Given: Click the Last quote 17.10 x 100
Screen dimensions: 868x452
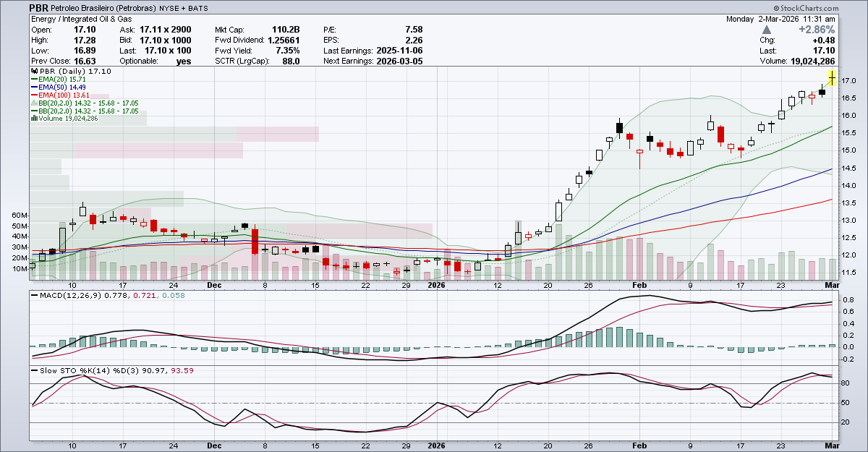Looking at the screenshot, I should point(168,51).
